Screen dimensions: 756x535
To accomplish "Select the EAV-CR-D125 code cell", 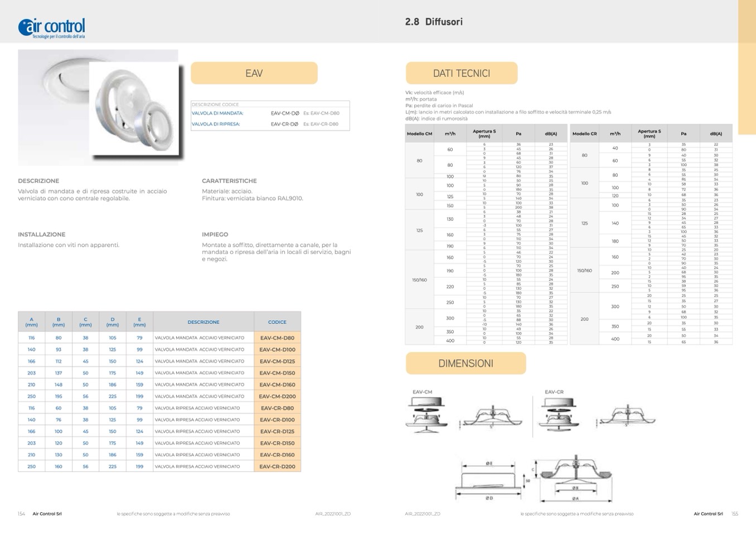I will pyautogui.click(x=277, y=432).
